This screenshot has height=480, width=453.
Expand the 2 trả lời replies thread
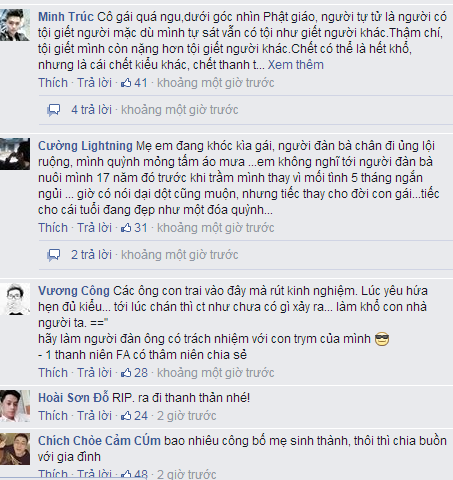[91, 255]
